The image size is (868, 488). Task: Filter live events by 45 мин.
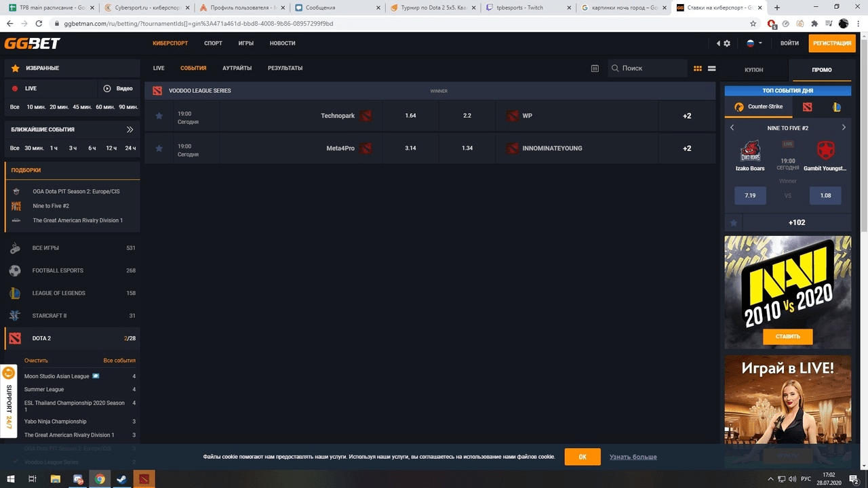click(x=82, y=108)
